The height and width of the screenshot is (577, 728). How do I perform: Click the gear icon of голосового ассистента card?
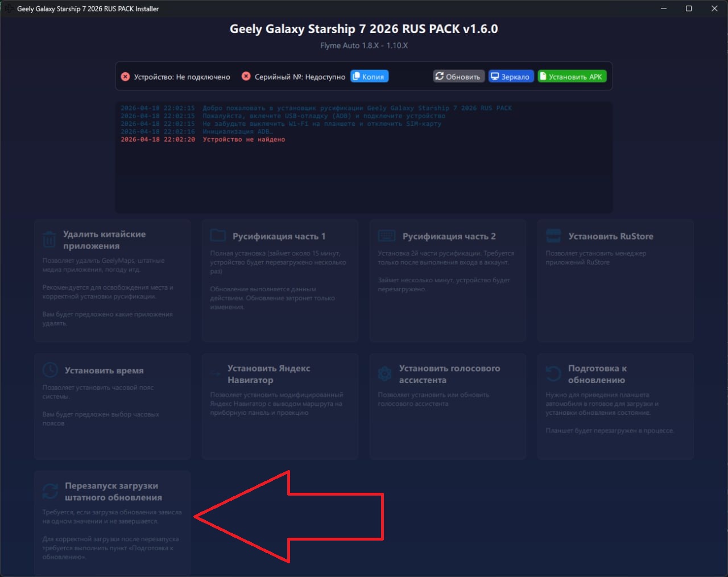[x=385, y=374]
